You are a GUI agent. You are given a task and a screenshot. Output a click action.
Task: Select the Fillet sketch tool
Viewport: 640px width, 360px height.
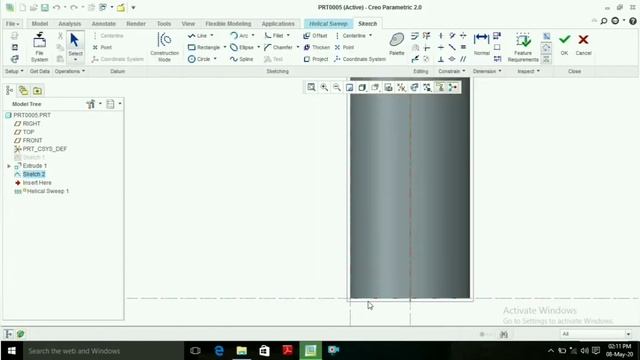click(x=274, y=36)
